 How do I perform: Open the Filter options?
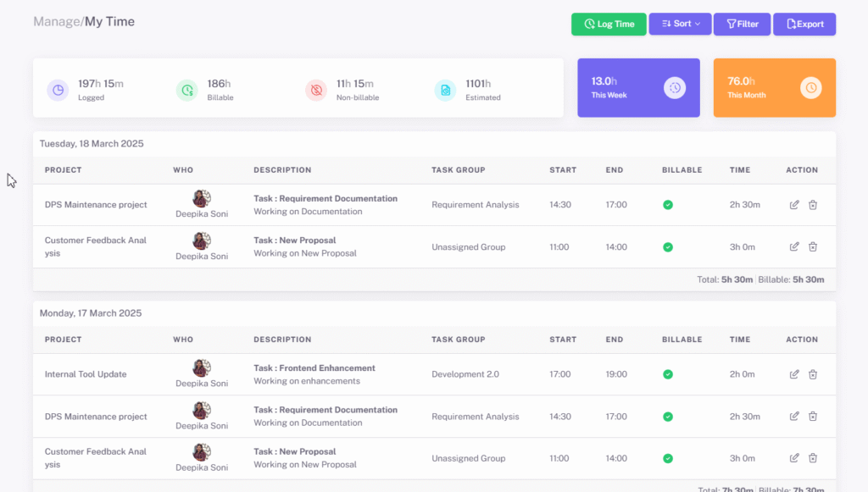(x=742, y=24)
